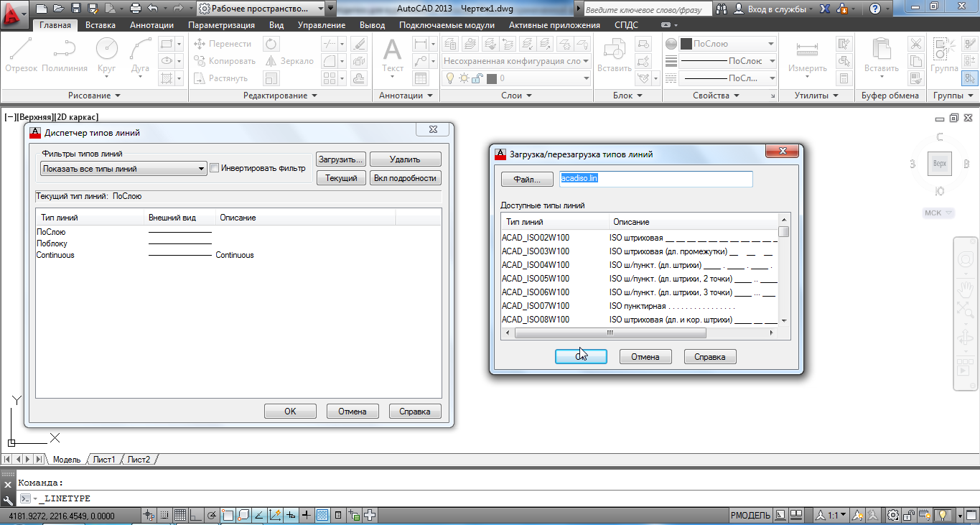Click Загрузить button in linetype manager

[x=341, y=159]
